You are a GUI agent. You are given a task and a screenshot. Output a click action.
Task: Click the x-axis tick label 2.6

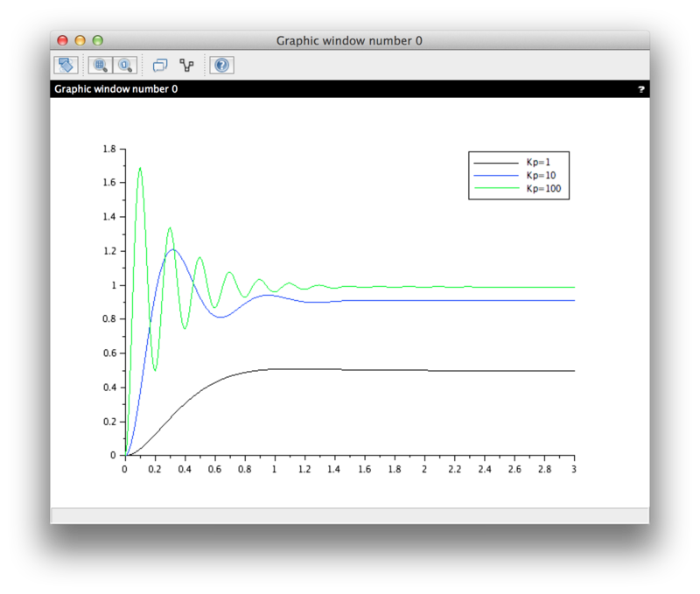(514, 470)
